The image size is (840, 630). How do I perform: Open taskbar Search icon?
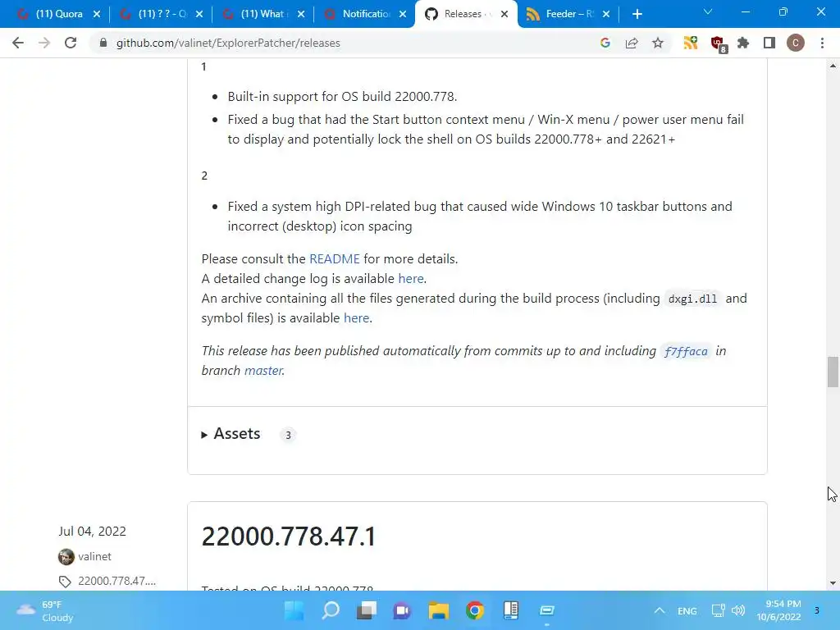[x=331, y=610]
